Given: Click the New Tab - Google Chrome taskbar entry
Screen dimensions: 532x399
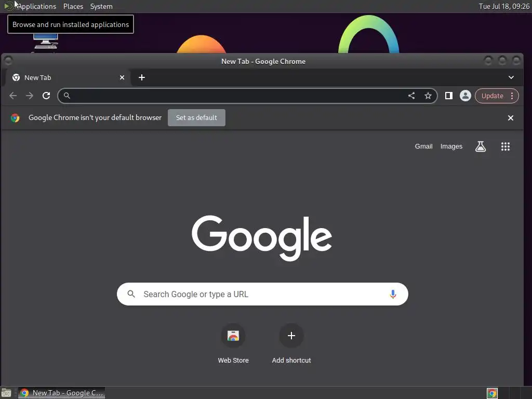Looking at the screenshot, I should pos(61,393).
